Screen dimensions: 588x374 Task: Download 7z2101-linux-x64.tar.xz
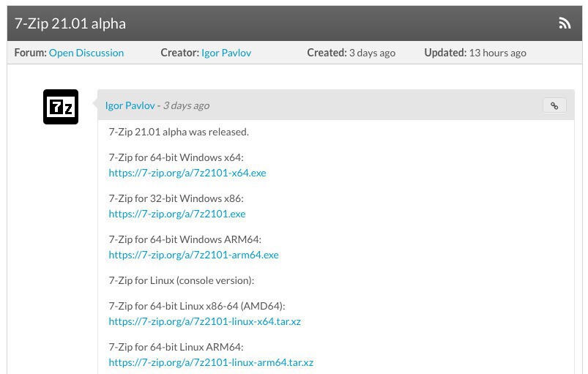coord(204,321)
